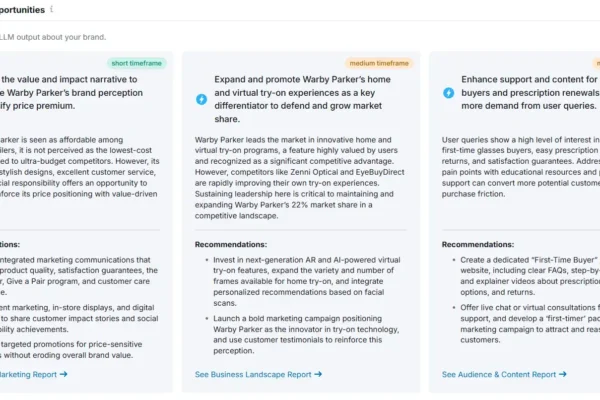Click the short timeframe badge
This screenshot has height=400, width=600.
pos(138,63)
